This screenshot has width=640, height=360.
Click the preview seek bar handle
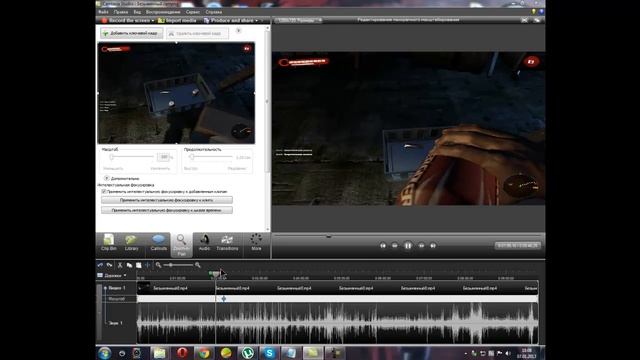tap(329, 236)
